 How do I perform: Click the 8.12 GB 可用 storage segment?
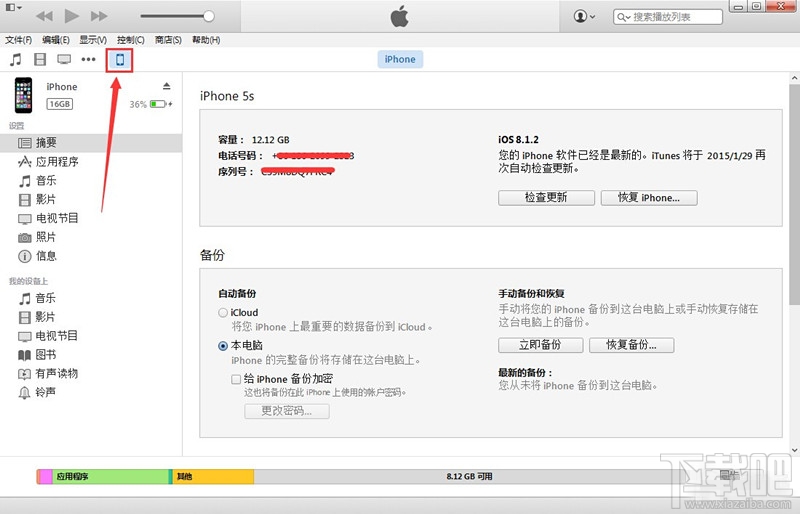469,477
